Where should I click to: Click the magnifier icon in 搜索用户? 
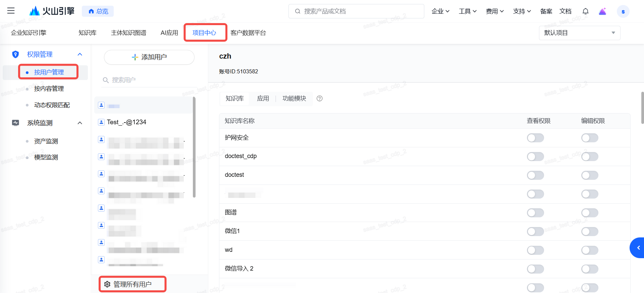point(106,80)
